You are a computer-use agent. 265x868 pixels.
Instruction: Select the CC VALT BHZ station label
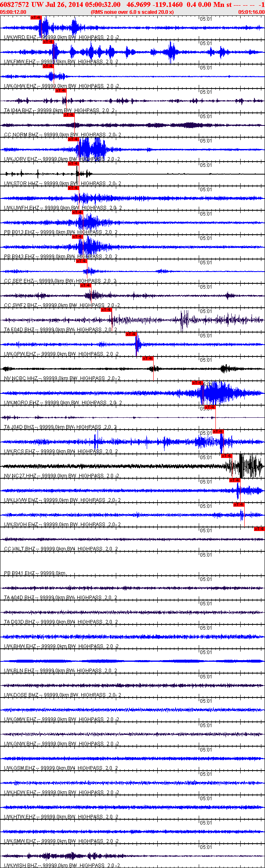click(x=61, y=548)
